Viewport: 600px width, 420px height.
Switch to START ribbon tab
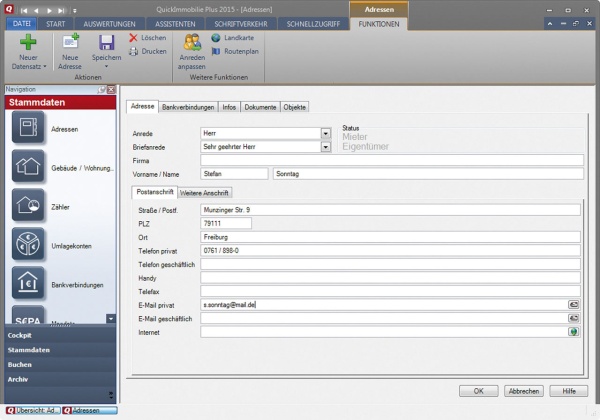[x=55, y=24]
